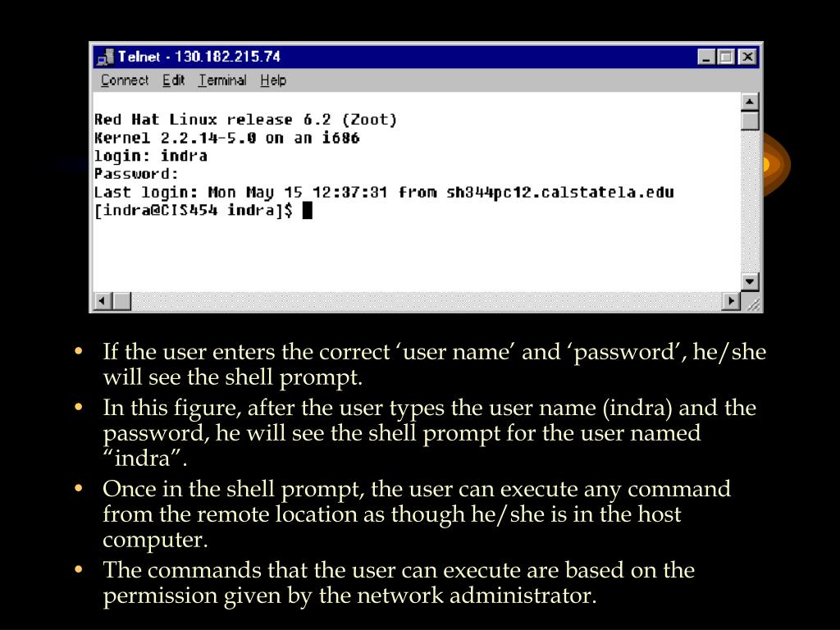Image resolution: width=840 pixels, height=630 pixels.
Task: Click the Telnet icon in the title bar
Action: 106,57
